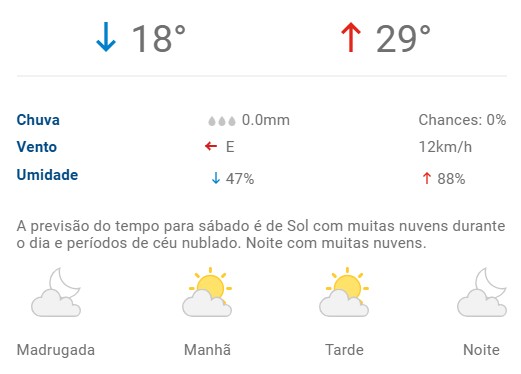521x374 pixels.
Task: Click the Vento label
Action: (37, 147)
